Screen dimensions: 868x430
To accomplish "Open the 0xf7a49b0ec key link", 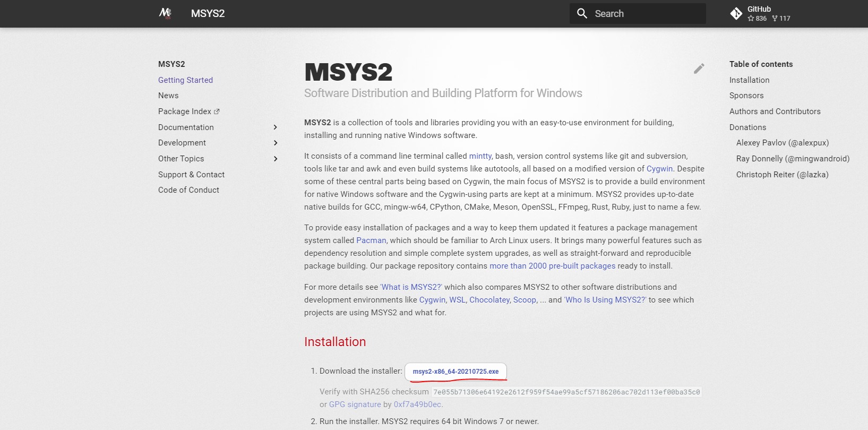I will coord(417,405).
